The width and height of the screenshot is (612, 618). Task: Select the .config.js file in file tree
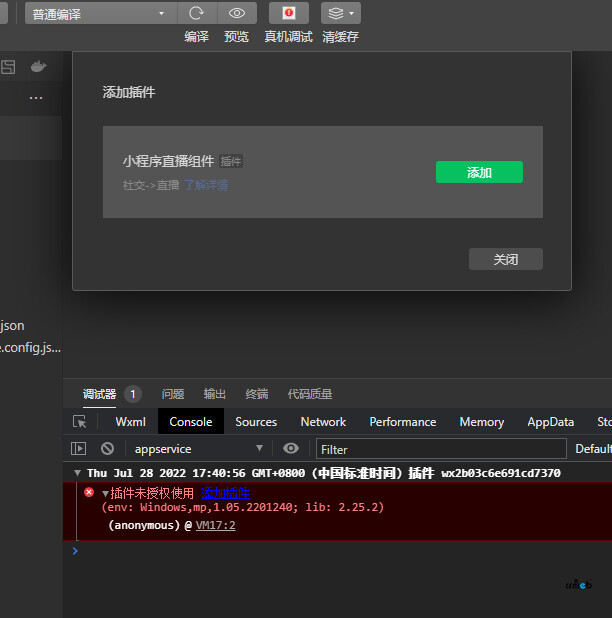click(x=31, y=348)
